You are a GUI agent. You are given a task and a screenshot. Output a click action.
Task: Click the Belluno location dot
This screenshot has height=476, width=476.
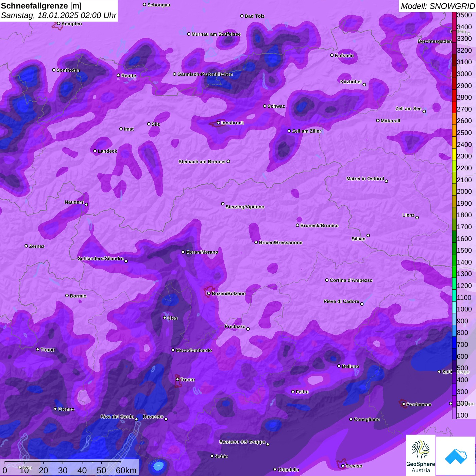[x=339, y=366]
